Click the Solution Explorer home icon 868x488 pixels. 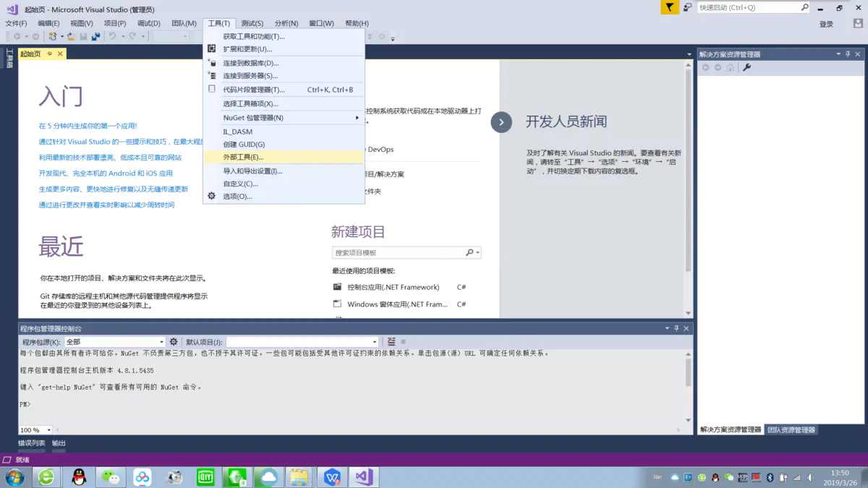click(x=730, y=67)
